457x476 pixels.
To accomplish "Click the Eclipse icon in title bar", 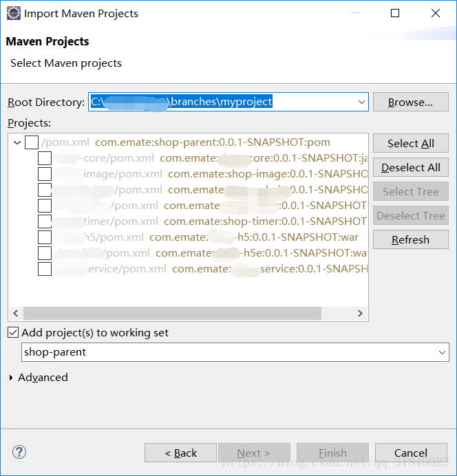I will point(14,13).
